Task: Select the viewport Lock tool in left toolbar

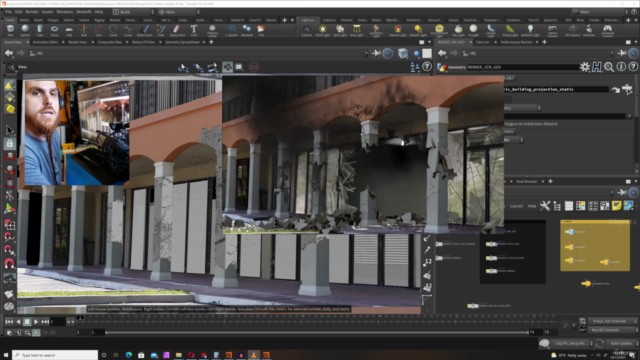Action: (x=10, y=143)
